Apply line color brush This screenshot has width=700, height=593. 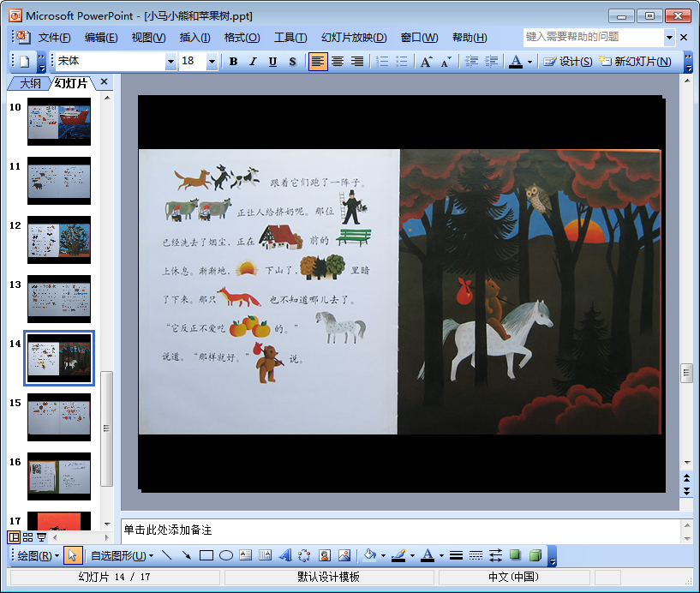[398, 555]
